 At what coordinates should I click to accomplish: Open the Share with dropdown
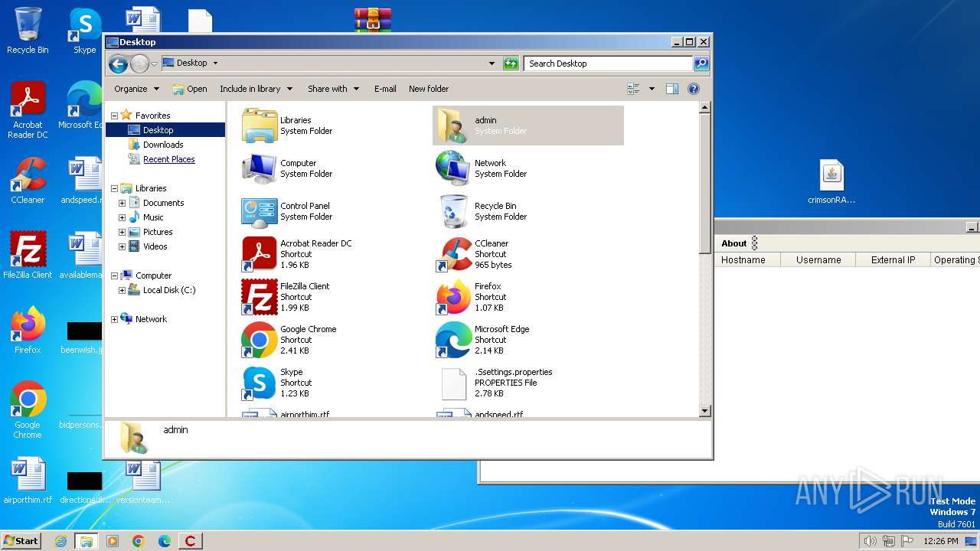click(x=333, y=89)
